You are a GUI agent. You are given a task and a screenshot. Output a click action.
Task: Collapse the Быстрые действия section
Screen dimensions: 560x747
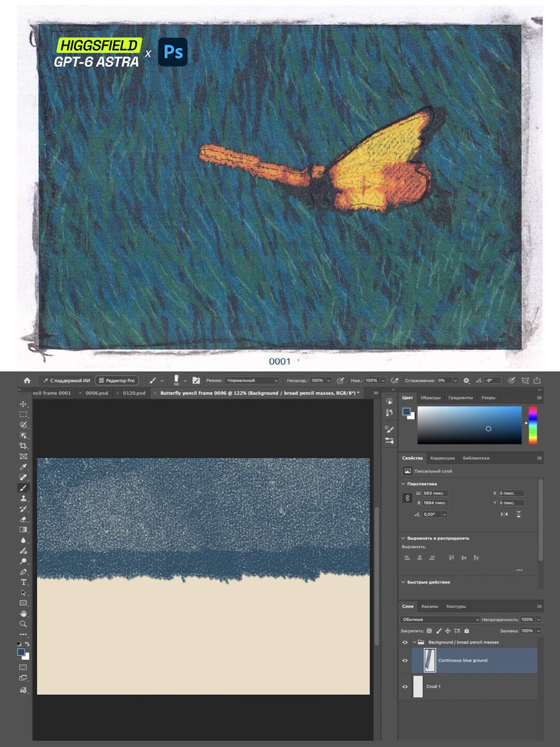pos(404,583)
